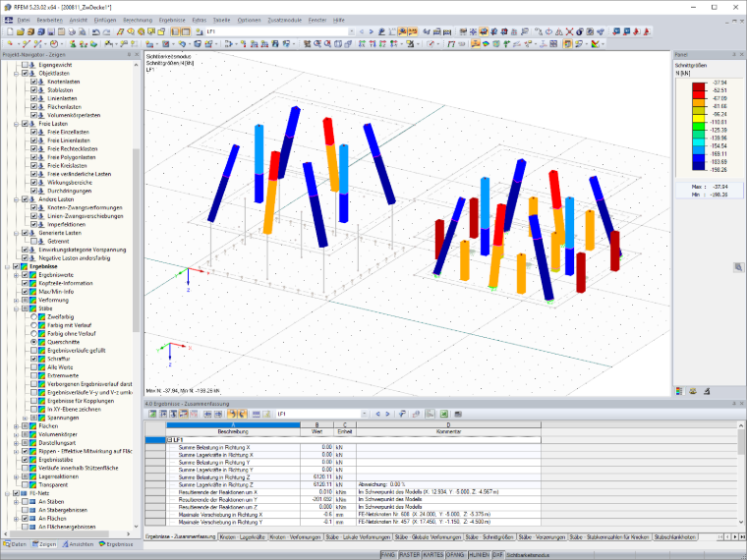Screen dimensions: 747x560
Task: Click the dark blue -198.26 legend color
Action: point(699,166)
